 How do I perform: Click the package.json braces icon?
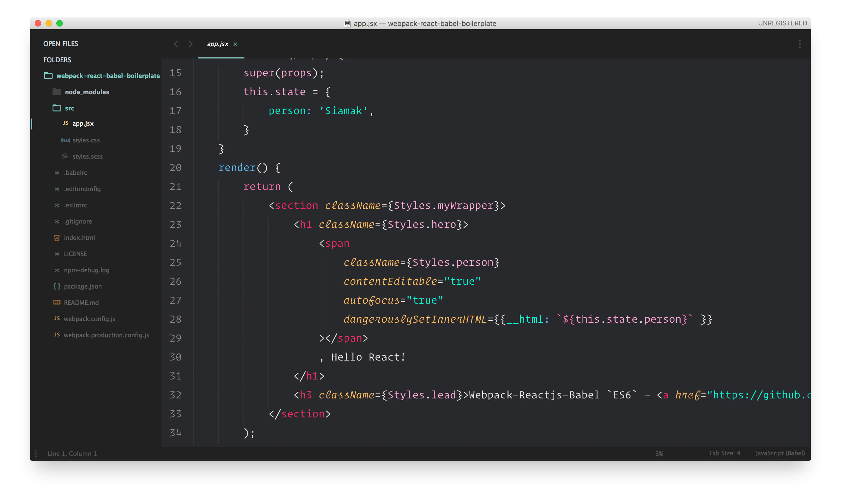pos(57,286)
